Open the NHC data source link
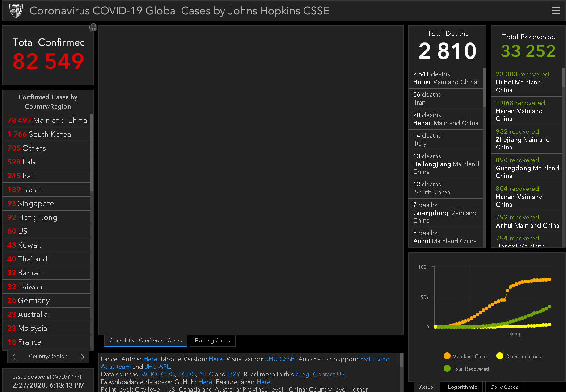Image resolution: width=566 pixels, height=392 pixels. click(206, 374)
